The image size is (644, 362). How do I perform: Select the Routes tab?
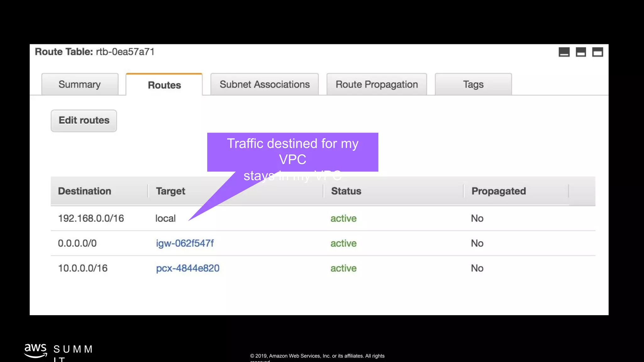164,85
